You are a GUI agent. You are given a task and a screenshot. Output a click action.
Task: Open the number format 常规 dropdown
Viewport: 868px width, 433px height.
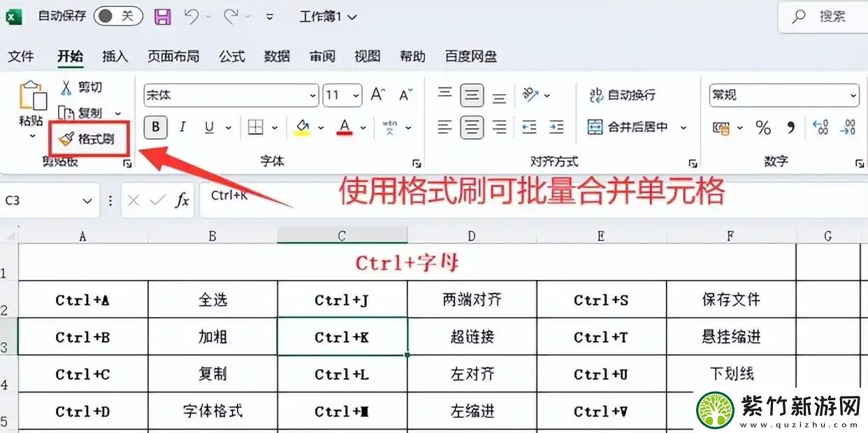tap(853, 96)
